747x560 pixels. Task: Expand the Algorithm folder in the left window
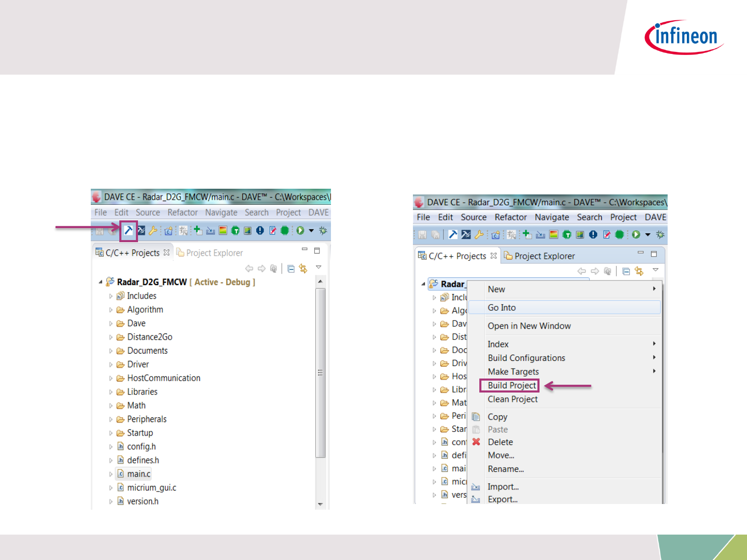[110, 310]
